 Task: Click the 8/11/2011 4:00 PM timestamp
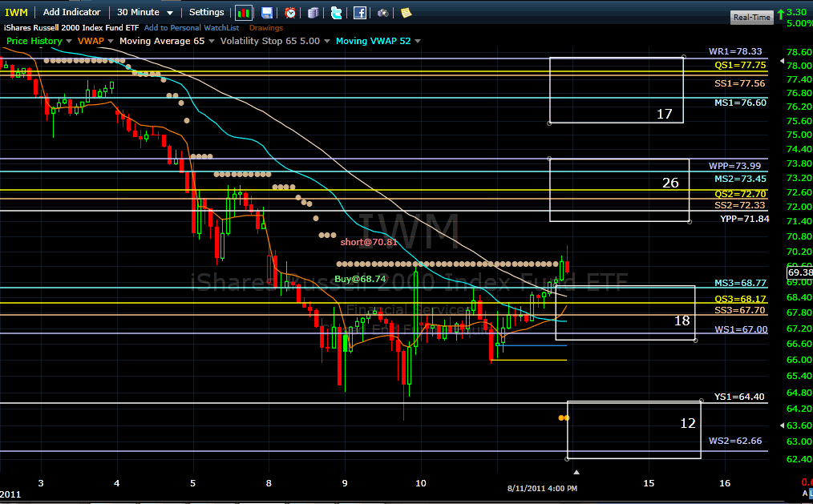click(x=542, y=488)
